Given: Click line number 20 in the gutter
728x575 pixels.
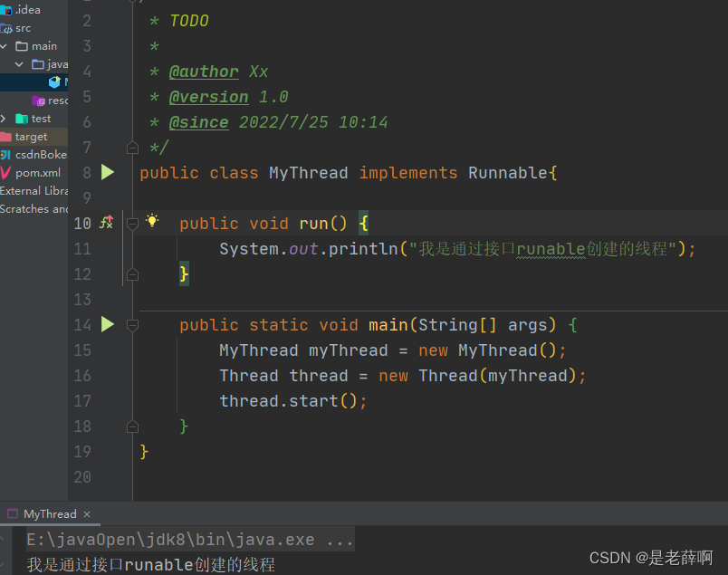Looking at the screenshot, I should click(82, 477).
